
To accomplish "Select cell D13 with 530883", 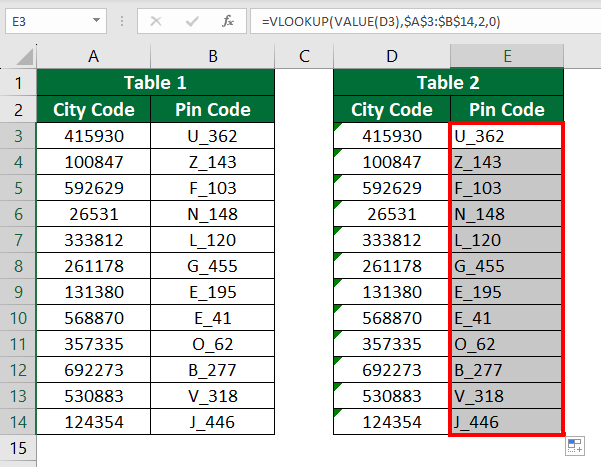I will point(392,396).
